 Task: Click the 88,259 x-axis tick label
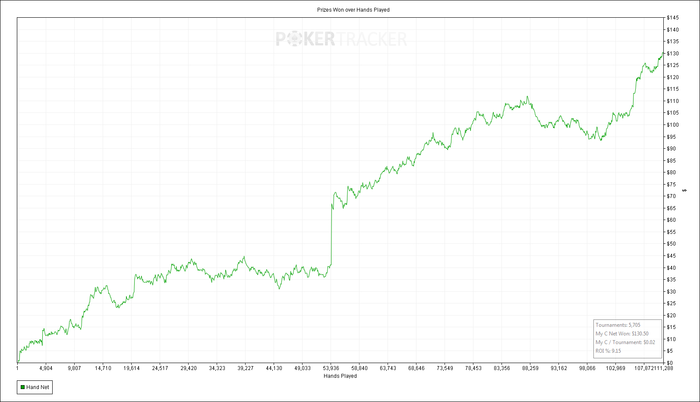tap(530, 368)
